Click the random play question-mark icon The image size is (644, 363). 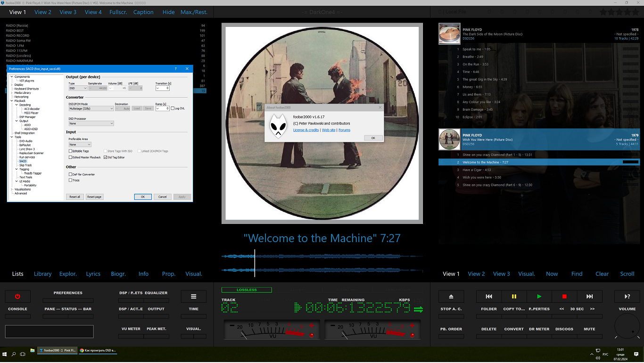point(627,297)
